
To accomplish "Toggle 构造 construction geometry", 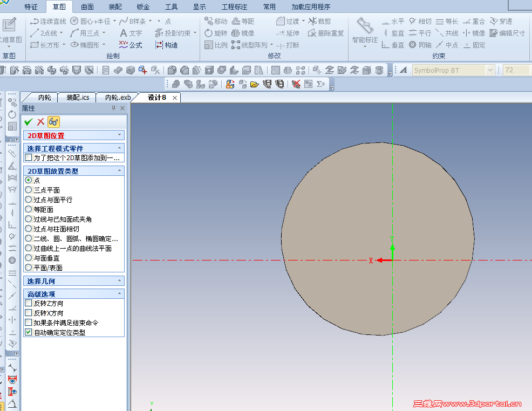I will (167, 45).
